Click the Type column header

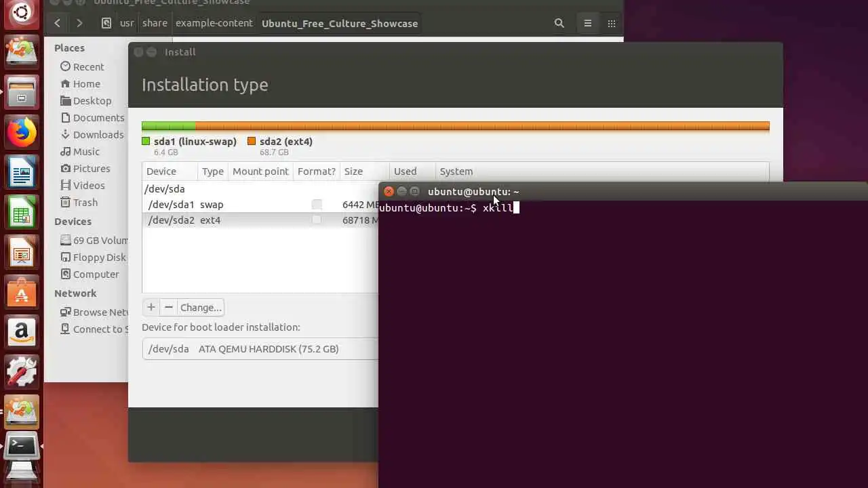(x=213, y=171)
